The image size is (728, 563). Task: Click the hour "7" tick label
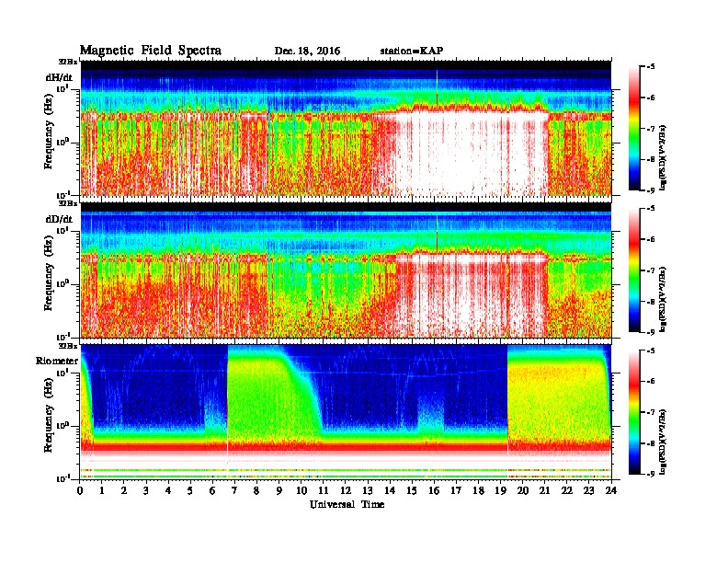pos(235,490)
